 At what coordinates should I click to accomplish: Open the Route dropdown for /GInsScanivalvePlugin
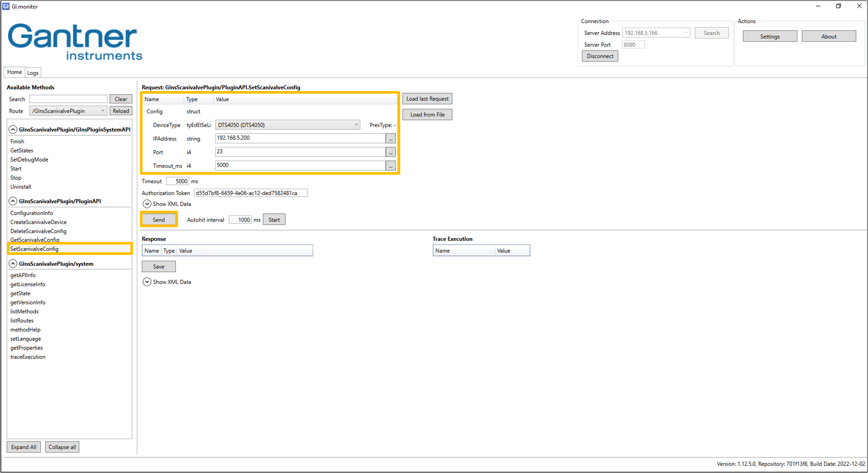(x=102, y=110)
